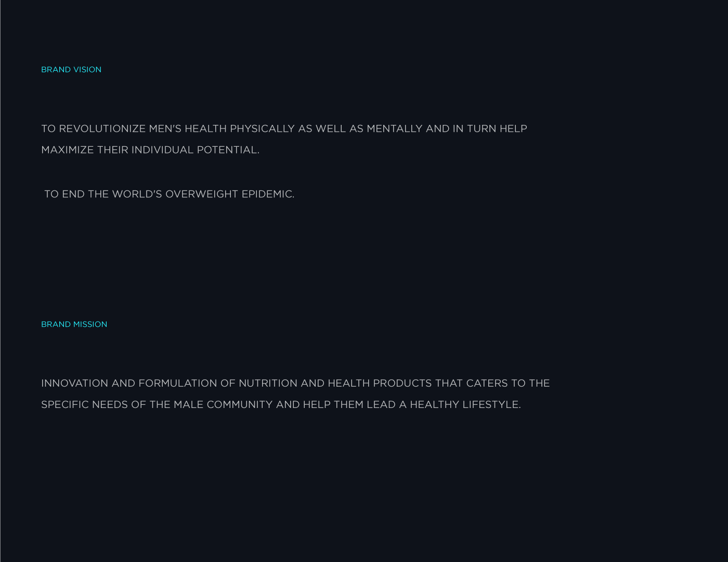Click the word 'POTENTIAL' in the vision text

228,150
